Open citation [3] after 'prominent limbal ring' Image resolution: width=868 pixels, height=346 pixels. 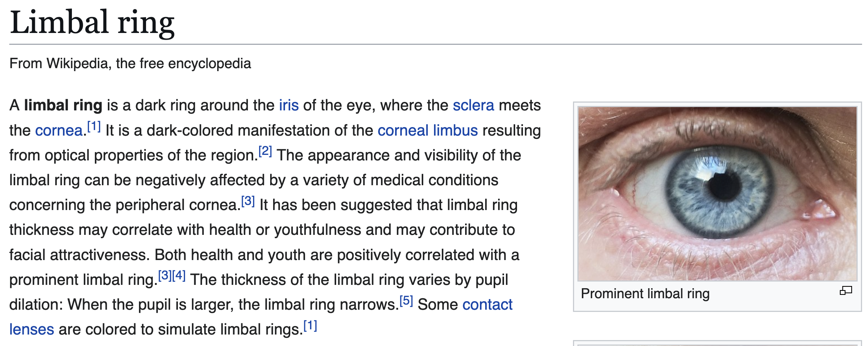tap(165, 275)
